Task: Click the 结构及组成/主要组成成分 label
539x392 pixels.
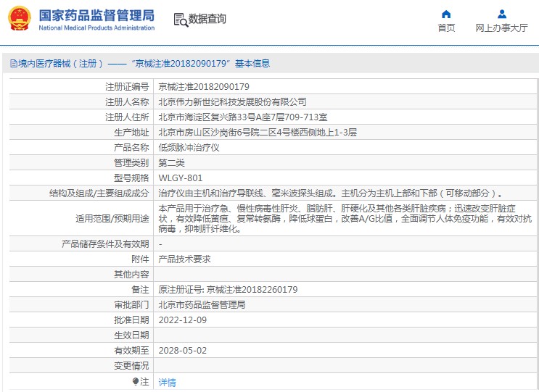Action: [99, 193]
